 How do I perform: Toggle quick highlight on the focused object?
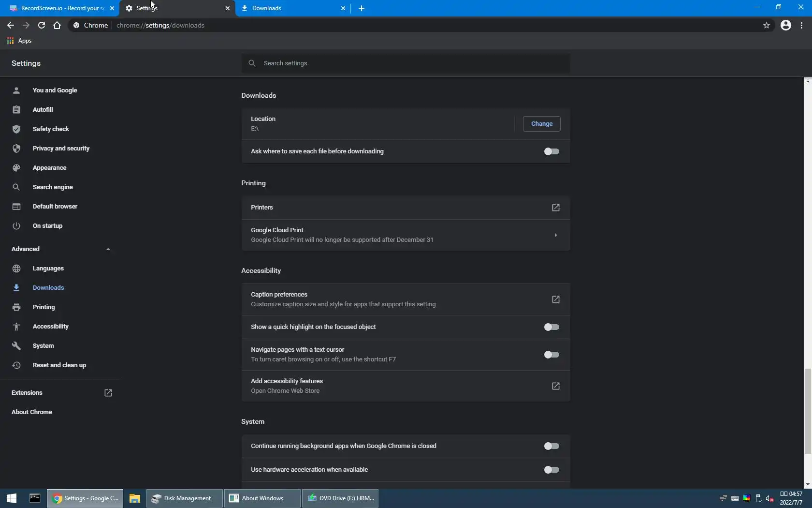point(551,327)
